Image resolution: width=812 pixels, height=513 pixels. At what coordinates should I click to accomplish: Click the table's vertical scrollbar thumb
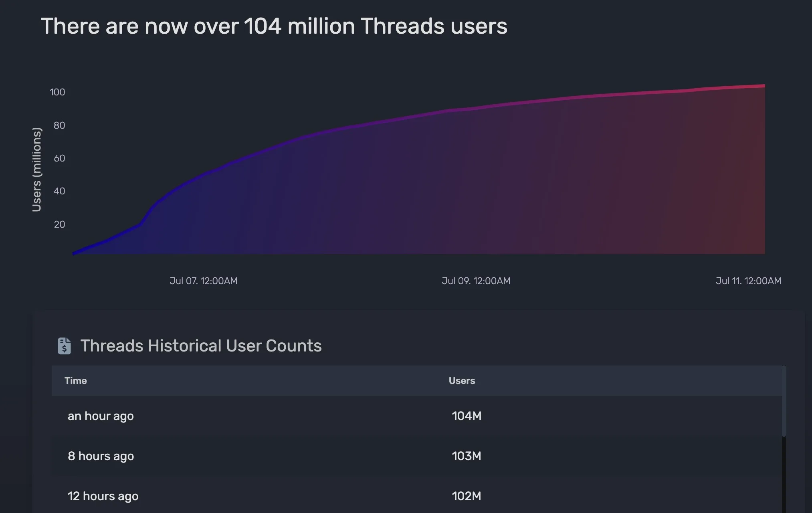coord(784,401)
